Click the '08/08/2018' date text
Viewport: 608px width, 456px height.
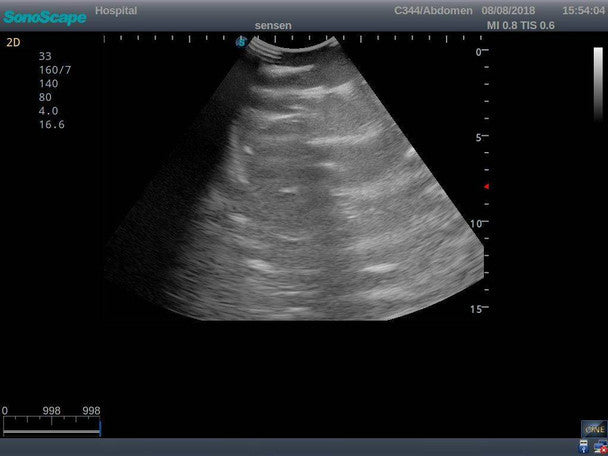tap(508, 10)
